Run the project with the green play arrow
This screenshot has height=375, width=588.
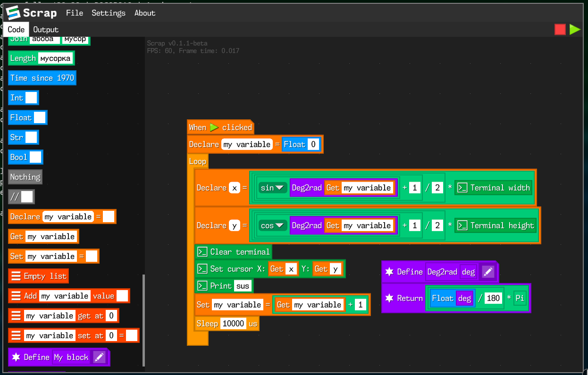(x=575, y=29)
